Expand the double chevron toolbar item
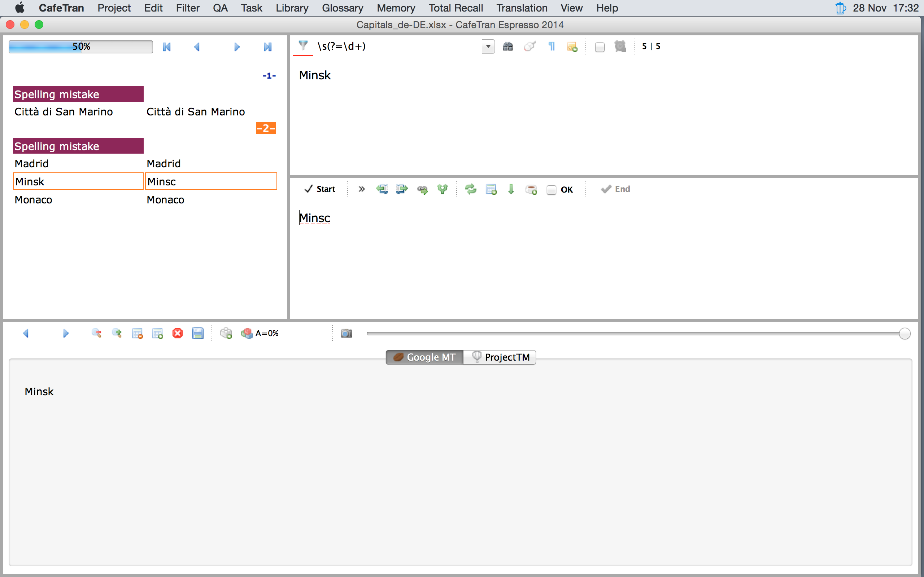 tap(361, 189)
